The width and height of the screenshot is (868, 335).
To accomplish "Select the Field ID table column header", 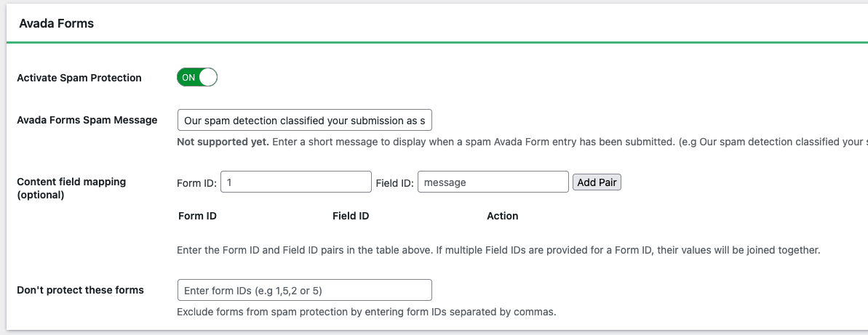I will click(351, 216).
